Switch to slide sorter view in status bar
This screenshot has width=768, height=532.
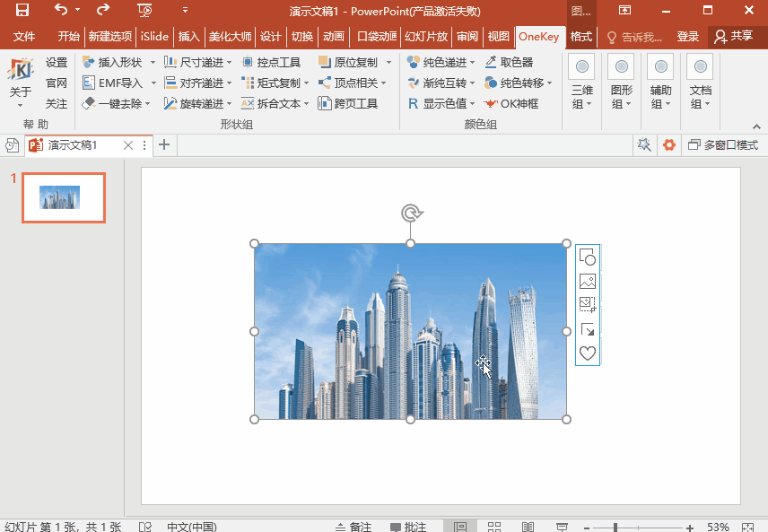point(494,527)
